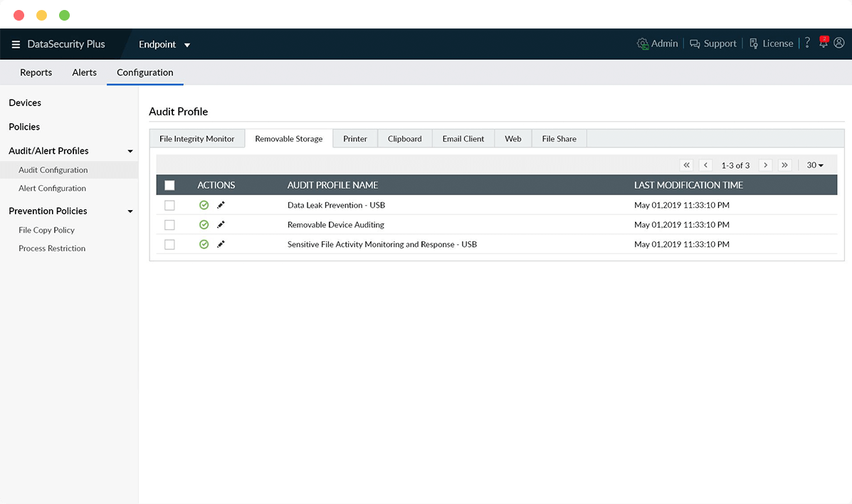
Task: Click the Actions column header
Action: tap(216, 185)
